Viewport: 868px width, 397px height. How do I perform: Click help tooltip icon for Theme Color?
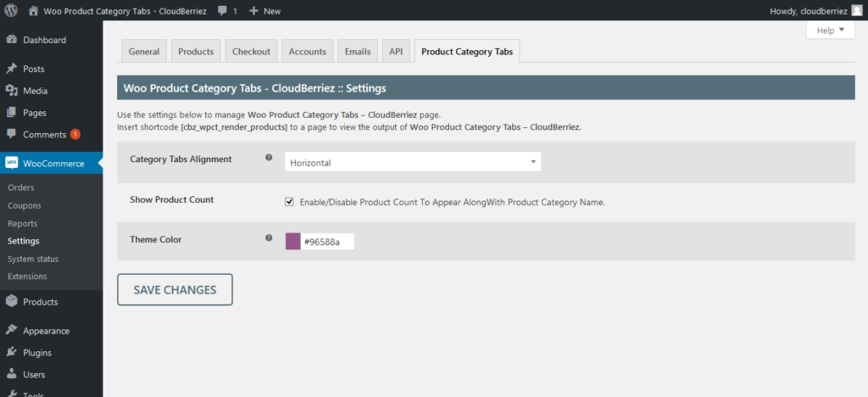coord(269,238)
